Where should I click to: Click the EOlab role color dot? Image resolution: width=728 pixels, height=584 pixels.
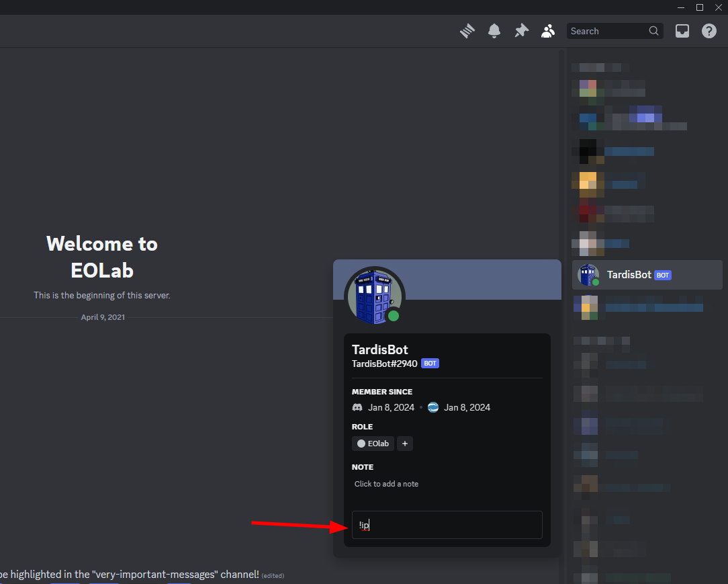(x=361, y=444)
